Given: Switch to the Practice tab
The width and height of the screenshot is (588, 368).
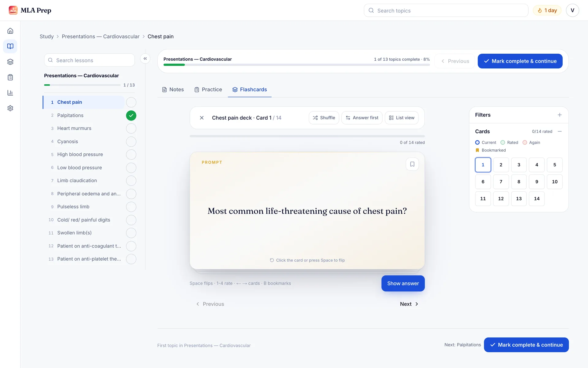Looking at the screenshot, I should [208, 90].
